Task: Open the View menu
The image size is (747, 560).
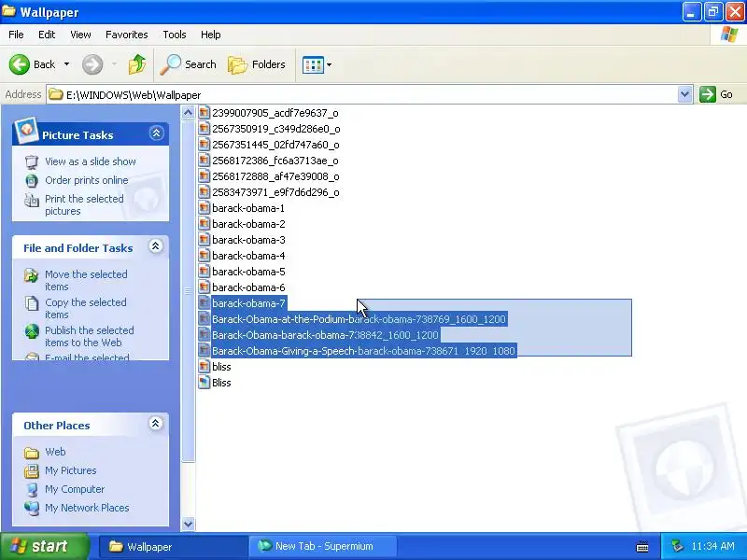Action: pos(80,35)
